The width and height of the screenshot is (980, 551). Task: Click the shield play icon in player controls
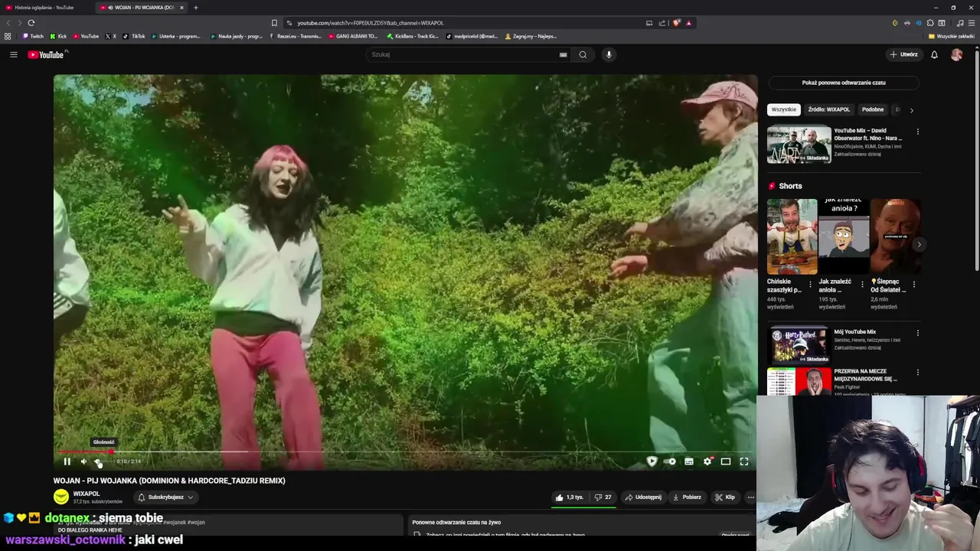(x=652, y=461)
